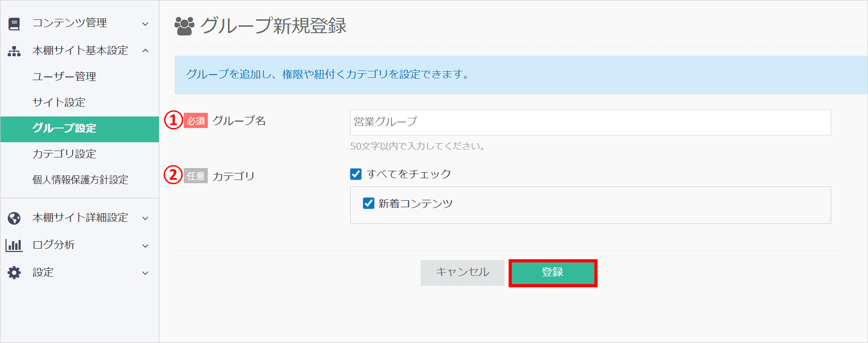Viewport: 868px width, 343px height.
Task: Uncheck the 新着コンテンツ checkbox
Action: click(x=369, y=203)
